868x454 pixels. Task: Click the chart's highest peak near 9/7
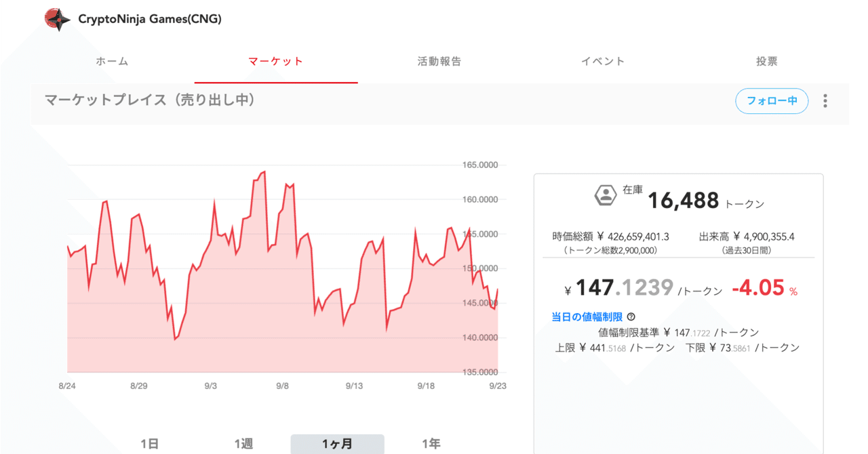coord(264,172)
